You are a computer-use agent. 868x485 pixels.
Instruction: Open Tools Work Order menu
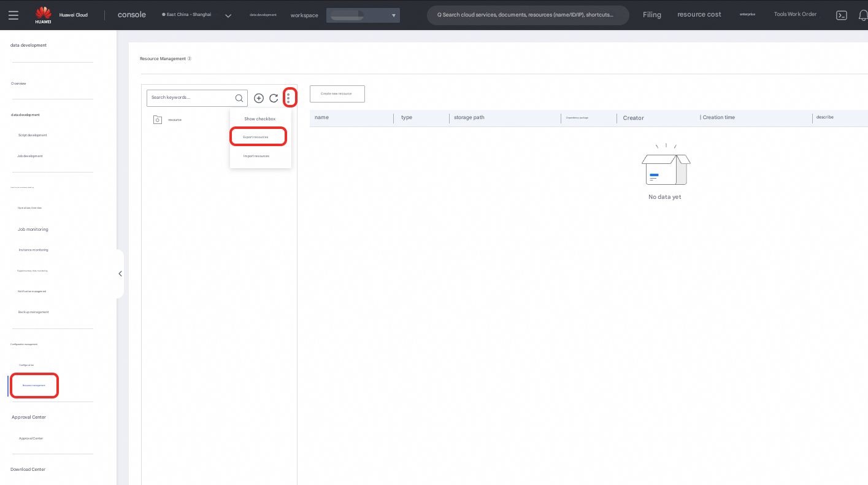(x=796, y=14)
